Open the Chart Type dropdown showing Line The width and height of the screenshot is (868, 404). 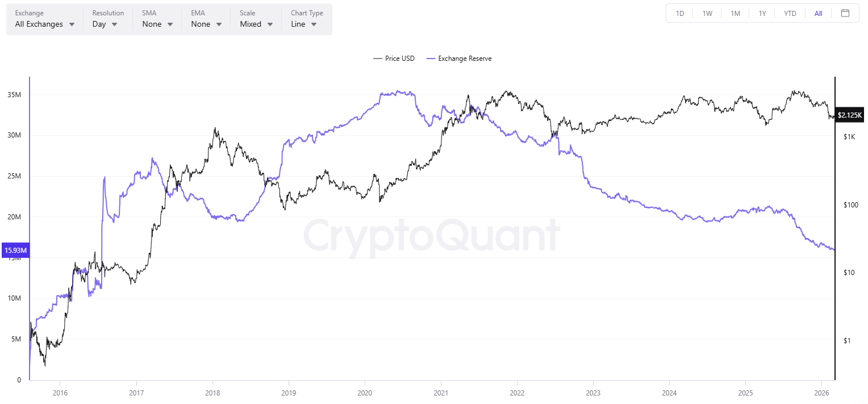click(302, 24)
